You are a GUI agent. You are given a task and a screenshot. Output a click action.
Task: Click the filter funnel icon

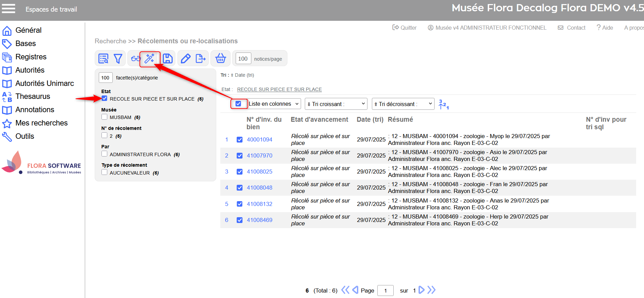(x=118, y=59)
